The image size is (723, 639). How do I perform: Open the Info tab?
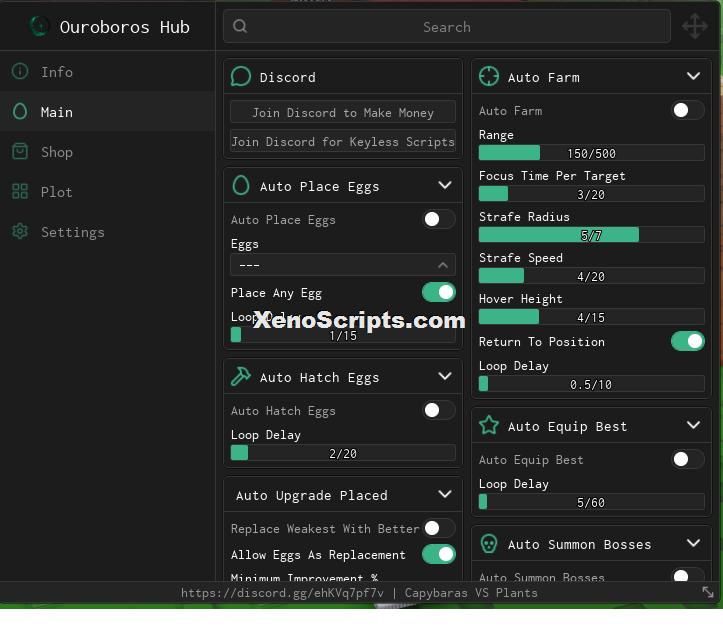[107, 71]
